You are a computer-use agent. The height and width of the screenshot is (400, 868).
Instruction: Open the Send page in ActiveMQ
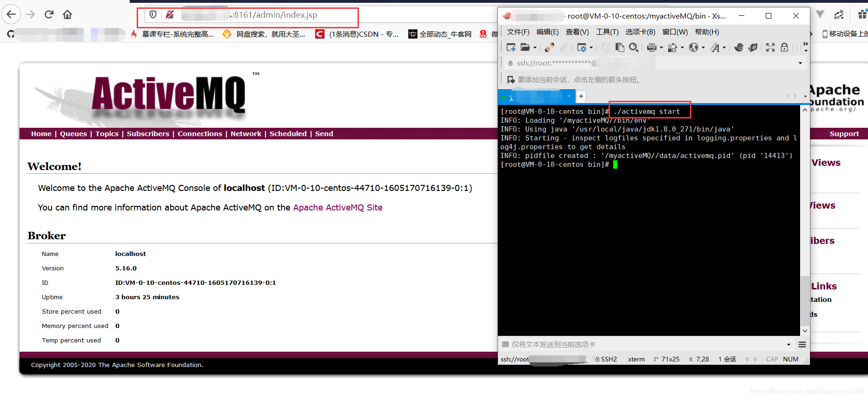coord(324,134)
